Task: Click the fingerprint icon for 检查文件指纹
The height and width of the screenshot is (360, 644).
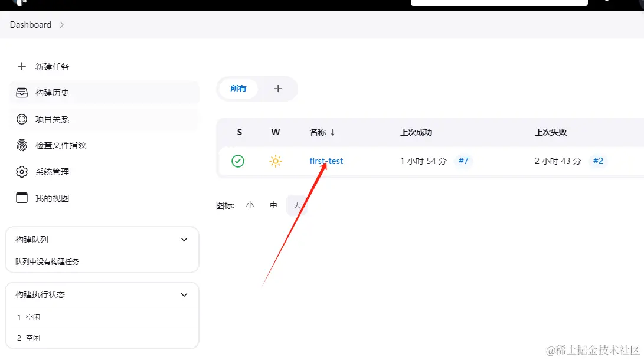Action: click(x=22, y=145)
